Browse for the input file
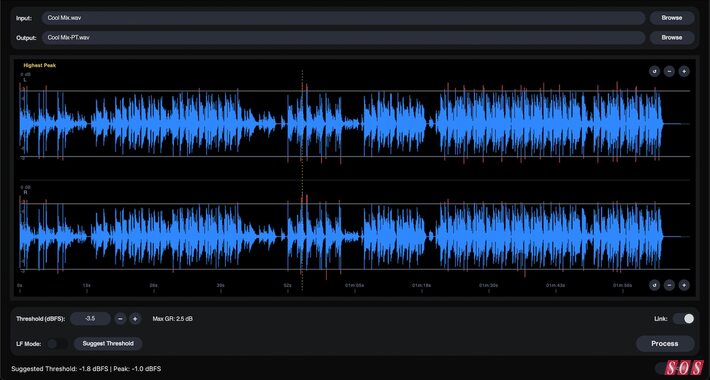This screenshot has height=380, width=710. [x=672, y=18]
